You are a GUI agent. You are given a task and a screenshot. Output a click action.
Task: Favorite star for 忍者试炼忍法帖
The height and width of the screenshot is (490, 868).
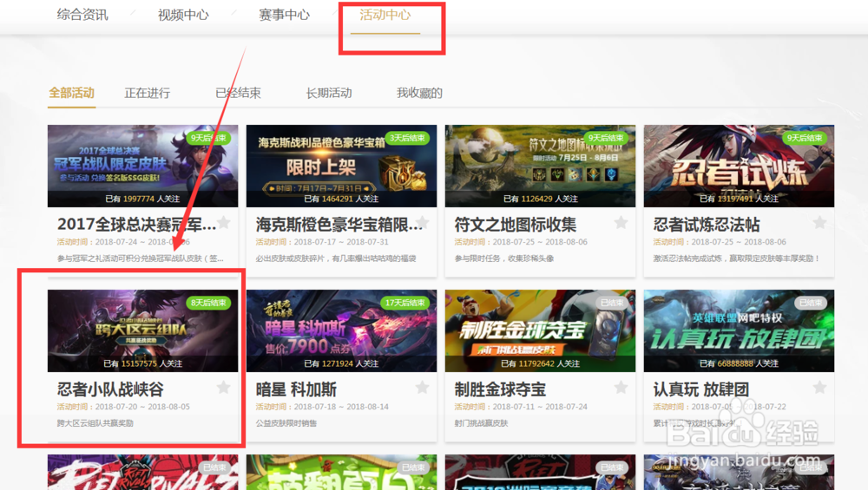820,222
